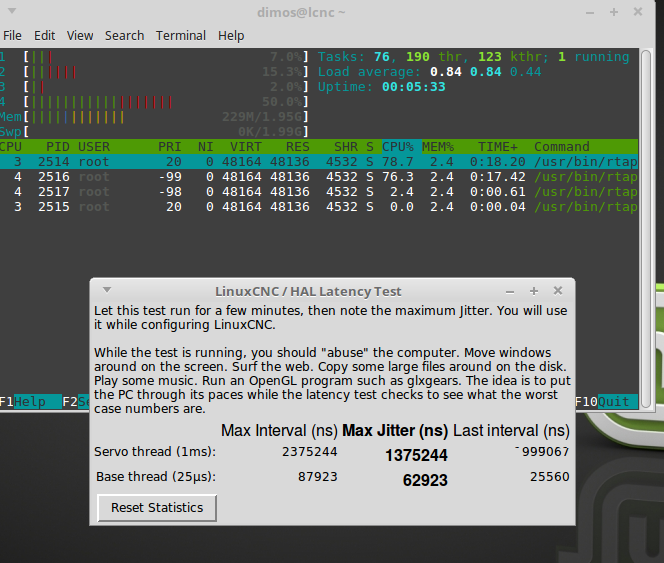Click the Max Interval (ns) column heading
The image size is (664, 563).
(x=279, y=430)
